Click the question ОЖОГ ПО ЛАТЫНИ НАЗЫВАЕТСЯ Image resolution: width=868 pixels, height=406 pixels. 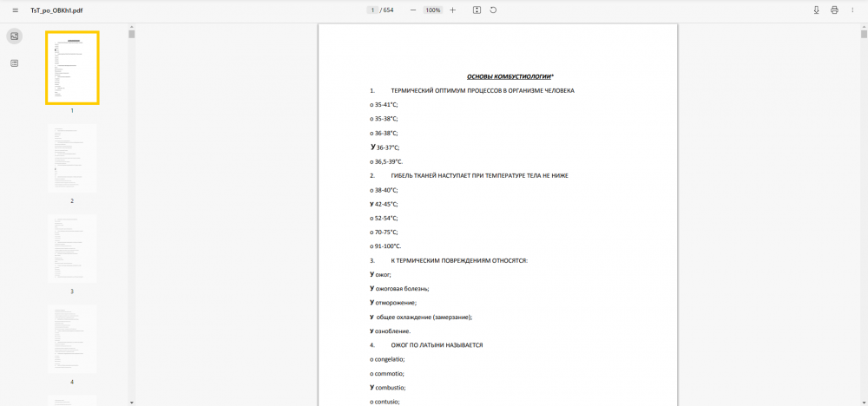click(x=437, y=345)
